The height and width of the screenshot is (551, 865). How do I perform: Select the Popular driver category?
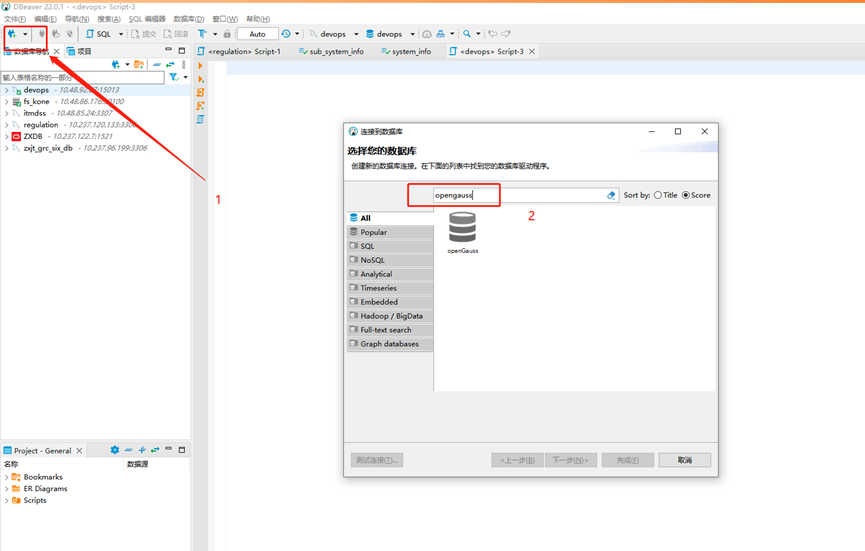(390, 232)
